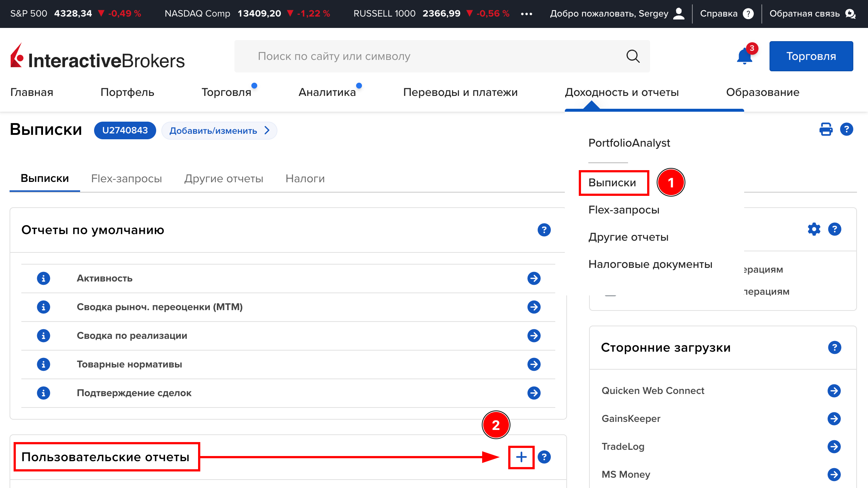Select Другие отчеты in dropdown menu
Screen dimensions: 868x488
point(628,237)
